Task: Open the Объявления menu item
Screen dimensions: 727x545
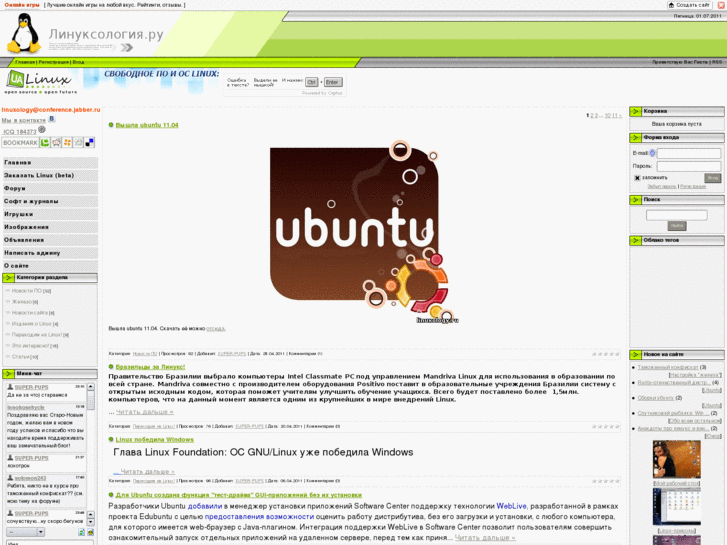Action: (x=50, y=240)
